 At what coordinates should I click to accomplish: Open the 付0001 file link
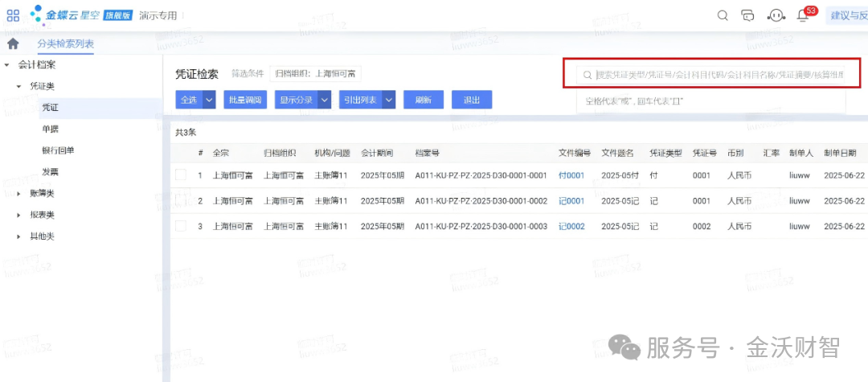pyautogui.click(x=571, y=175)
